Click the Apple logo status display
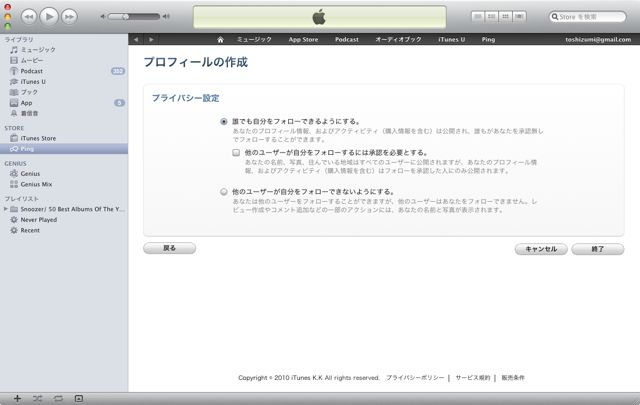 coord(320,17)
